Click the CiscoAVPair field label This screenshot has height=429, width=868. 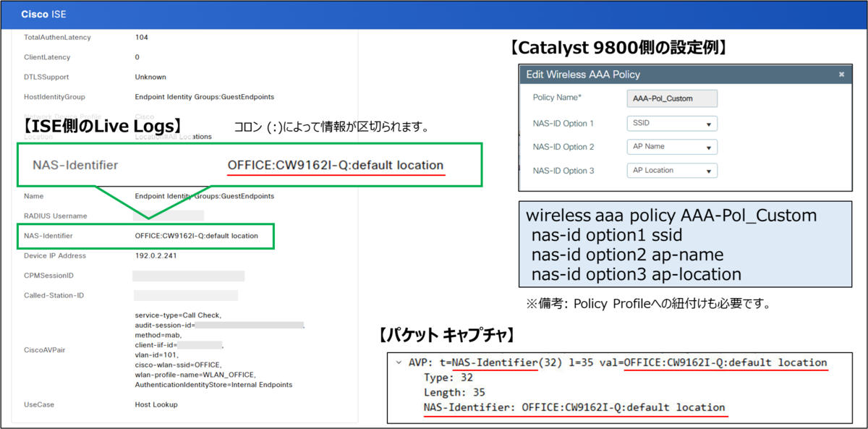[x=46, y=349]
